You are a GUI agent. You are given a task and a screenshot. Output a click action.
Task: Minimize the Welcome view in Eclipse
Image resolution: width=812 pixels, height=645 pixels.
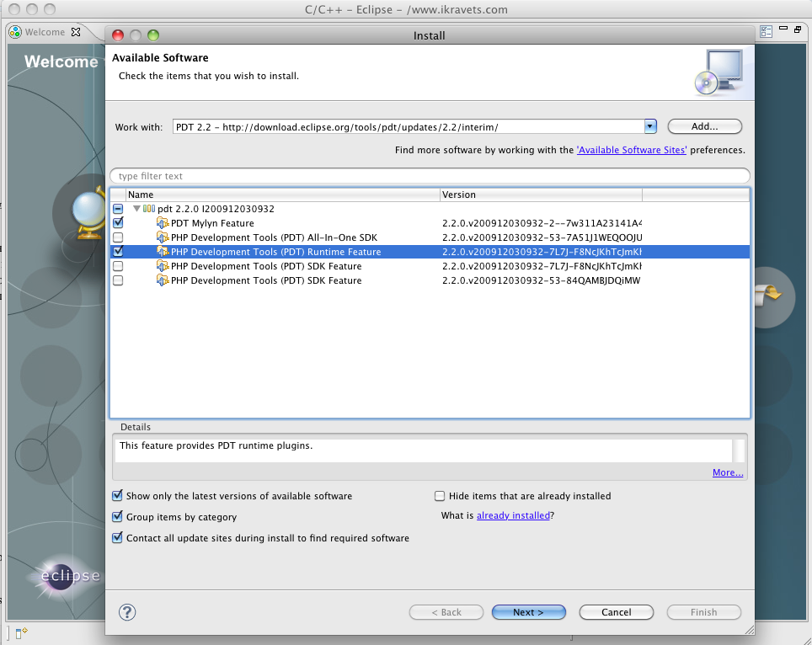(x=783, y=29)
